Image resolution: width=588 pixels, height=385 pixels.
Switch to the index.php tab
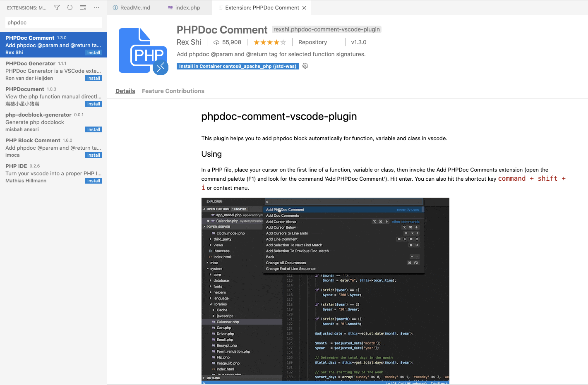(184, 7)
